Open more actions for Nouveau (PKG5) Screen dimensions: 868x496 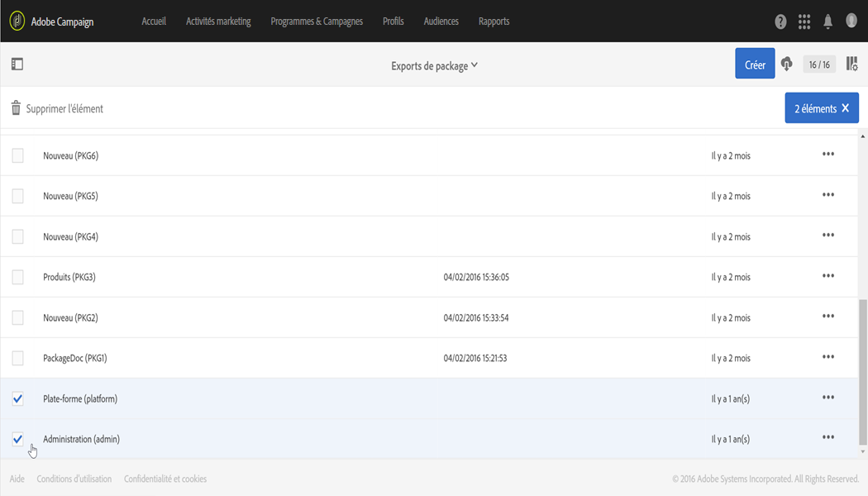[828, 194]
